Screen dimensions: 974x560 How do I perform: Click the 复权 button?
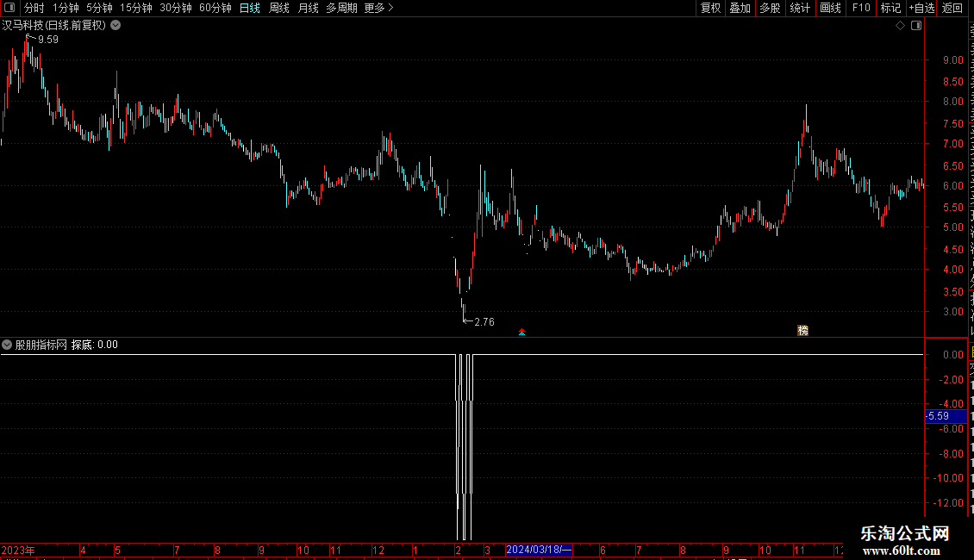tap(710, 8)
